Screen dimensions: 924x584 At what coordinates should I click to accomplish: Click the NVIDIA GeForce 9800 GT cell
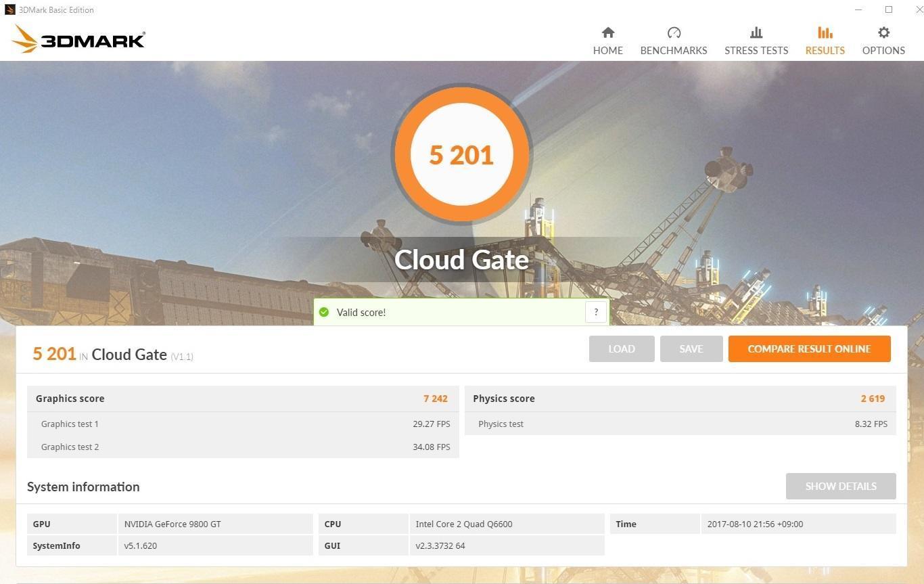[x=215, y=524]
